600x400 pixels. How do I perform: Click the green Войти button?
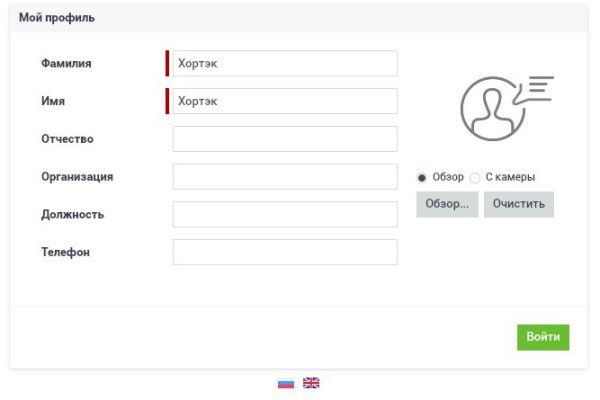click(x=543, y=337)
